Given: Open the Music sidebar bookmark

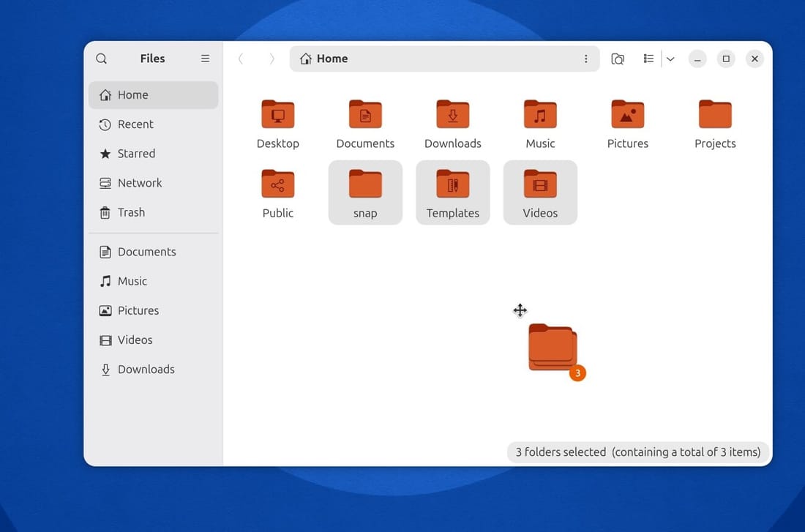Looking at the screenshot, I should [153, 281].
